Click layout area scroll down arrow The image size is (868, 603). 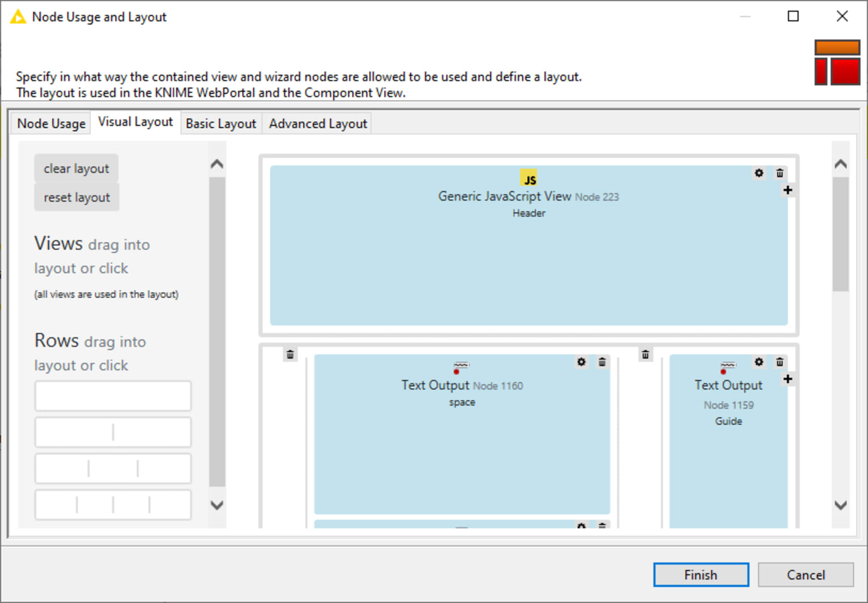coord(841,505)
